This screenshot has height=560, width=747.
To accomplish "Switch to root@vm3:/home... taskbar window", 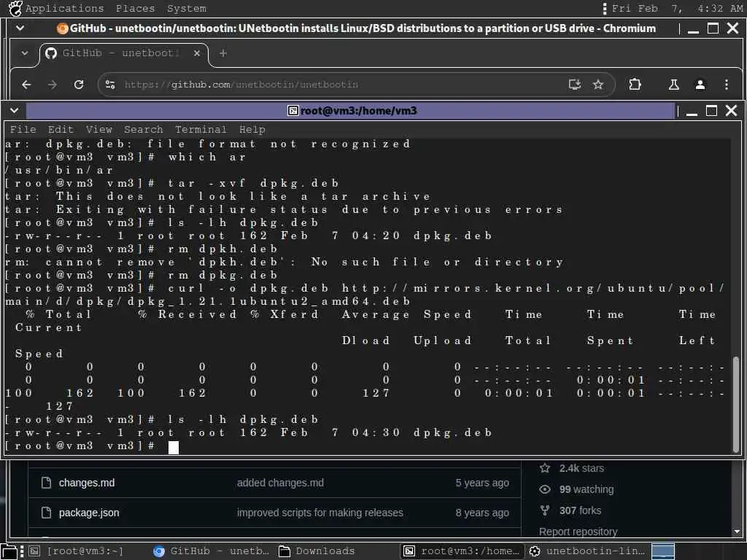I will (462, 551).
